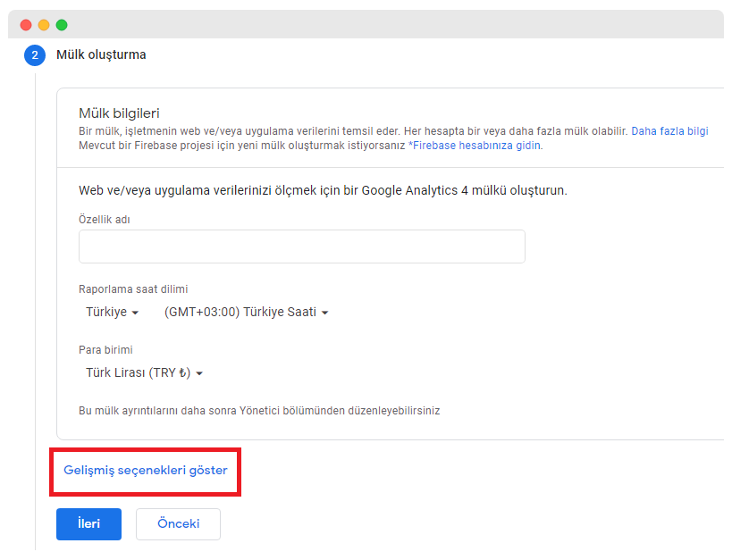
Task: Expand the (GMT+03:00) Türkiye Saati dropdown
Action: click(247, 313)
